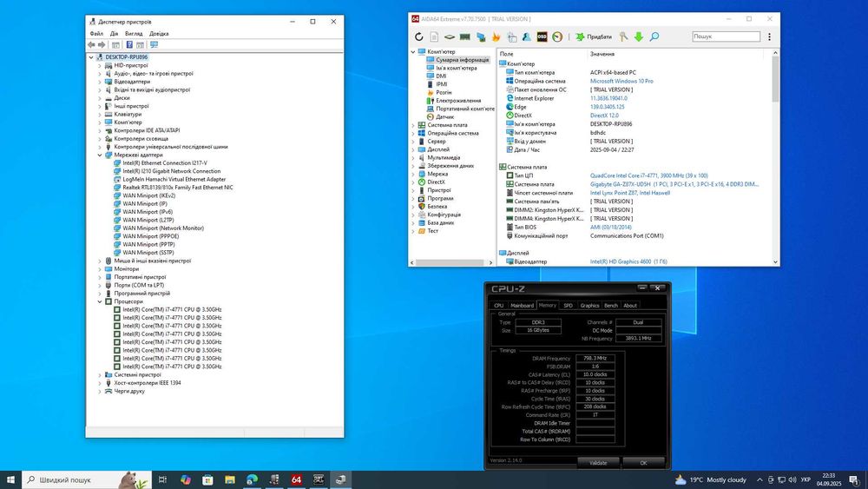
Task: Expand the Мережа node in AIDA64 tree
Action: [x=413, y=174]
